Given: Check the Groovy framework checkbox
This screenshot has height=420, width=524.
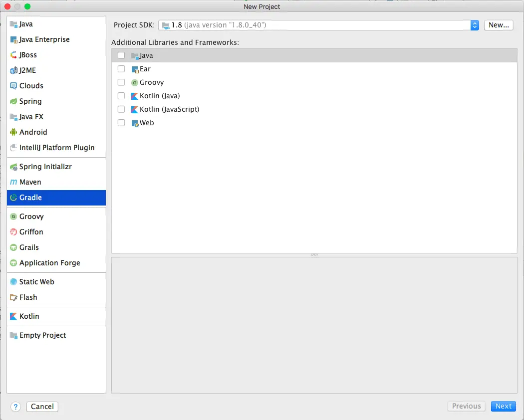Looking at the screenshot, I should coord(121,82).
